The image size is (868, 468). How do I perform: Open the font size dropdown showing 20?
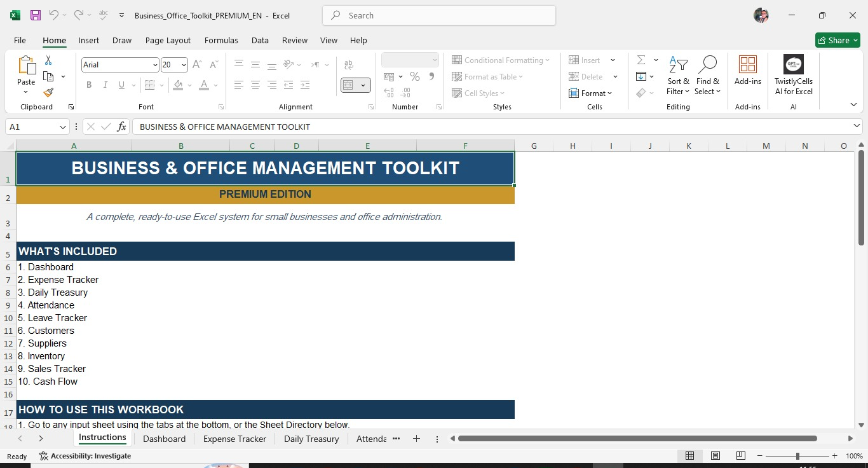pyautogui.click(x=184, y=65)
